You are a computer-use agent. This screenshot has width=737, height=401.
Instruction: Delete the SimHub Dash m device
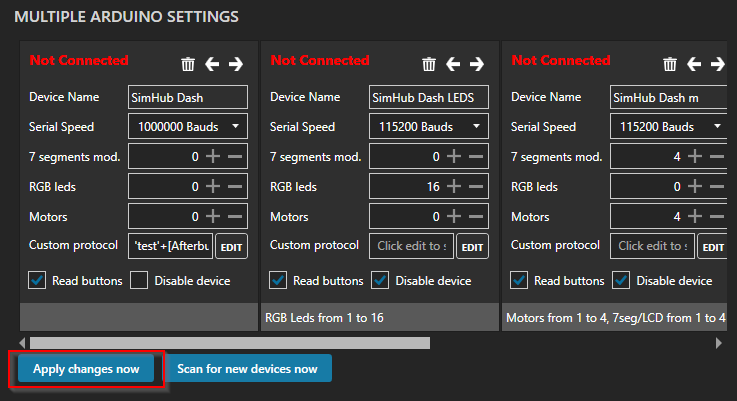[x=670, y=64]
